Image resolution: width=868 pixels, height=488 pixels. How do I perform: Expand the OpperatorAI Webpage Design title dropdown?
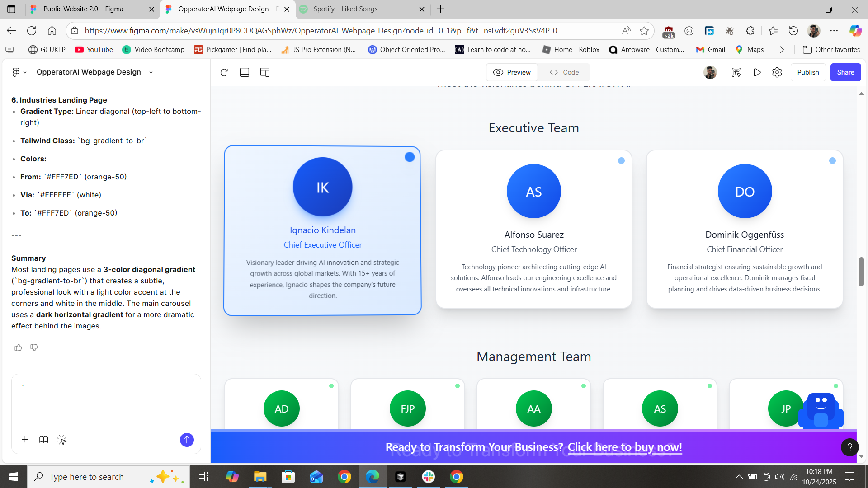click(151, 72)
